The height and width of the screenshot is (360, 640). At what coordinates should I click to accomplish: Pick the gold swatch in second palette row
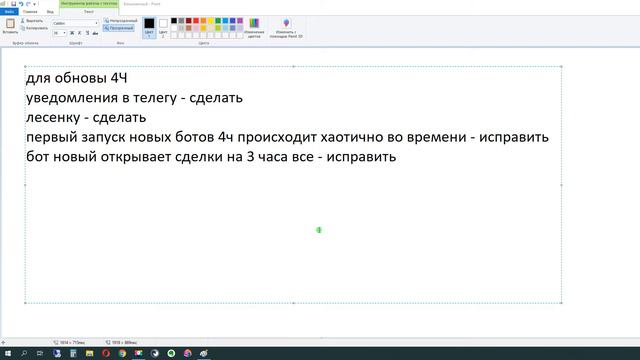[203, 28]
